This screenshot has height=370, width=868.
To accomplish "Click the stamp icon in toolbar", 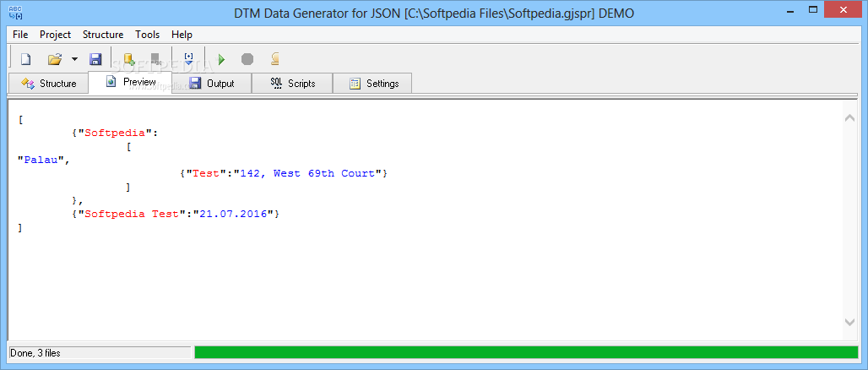I will pyautogui.click(x=275, y=59).
